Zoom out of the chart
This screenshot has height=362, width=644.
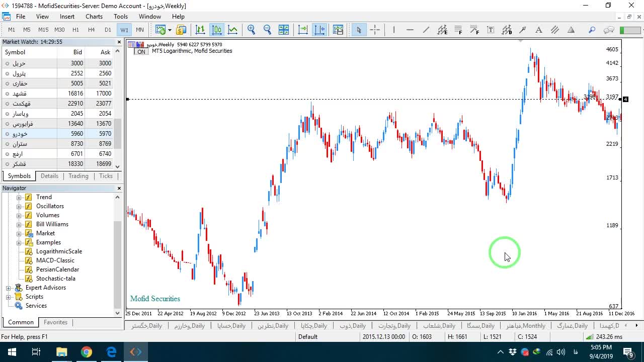point(268,30)
